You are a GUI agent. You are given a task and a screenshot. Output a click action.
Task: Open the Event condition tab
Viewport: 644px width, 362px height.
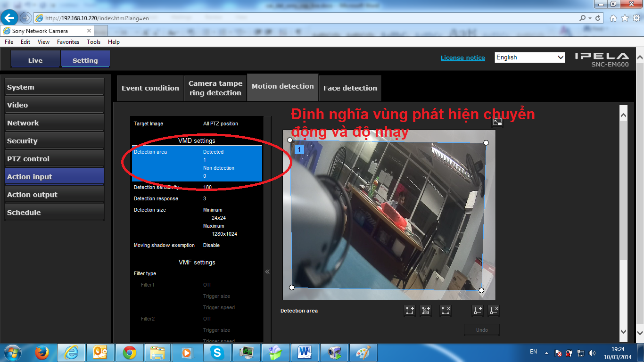coord(150,88)
